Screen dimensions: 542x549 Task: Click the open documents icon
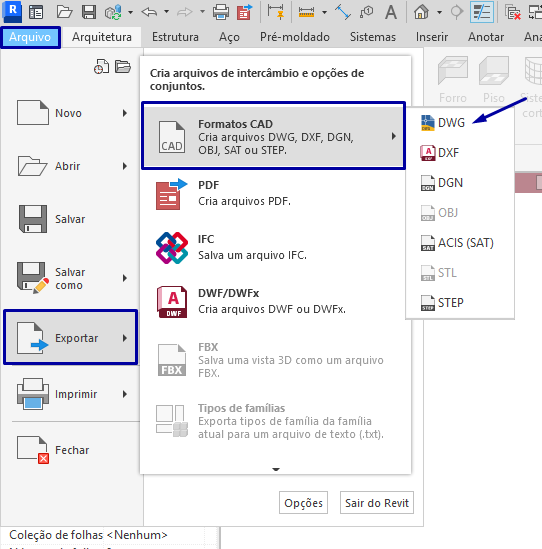pyautogui.click(x=123, y=66)
